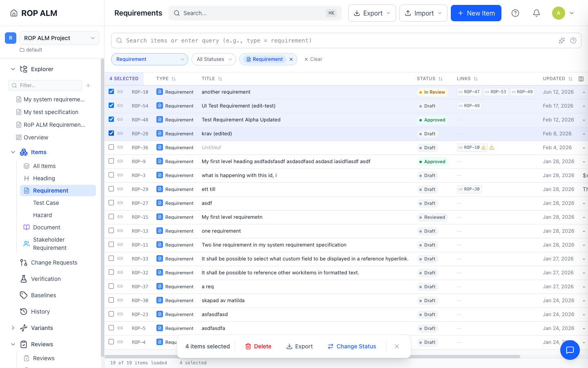Click the New Item button
Screen dimensions: 588x368
point(476,13)
